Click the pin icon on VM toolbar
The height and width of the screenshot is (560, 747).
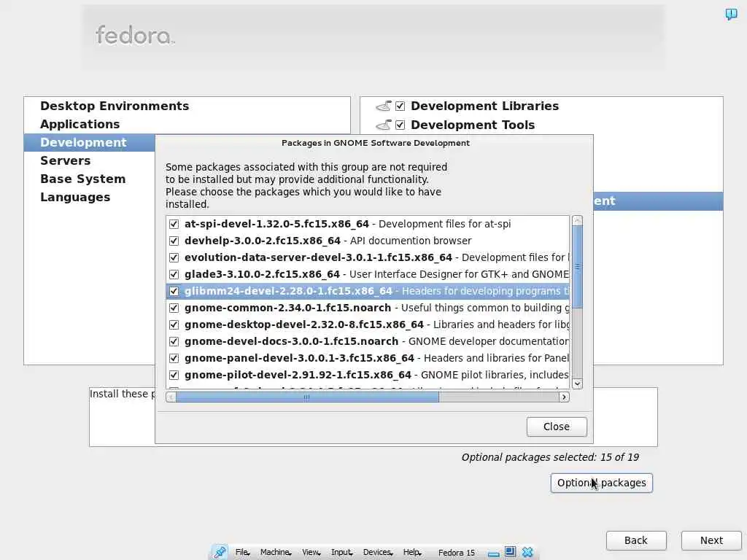click(x=220, y=553)
